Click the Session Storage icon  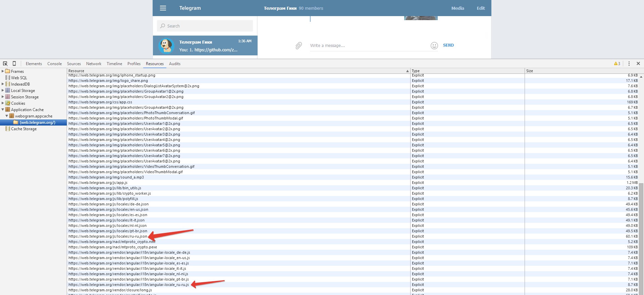pos(8,97)
